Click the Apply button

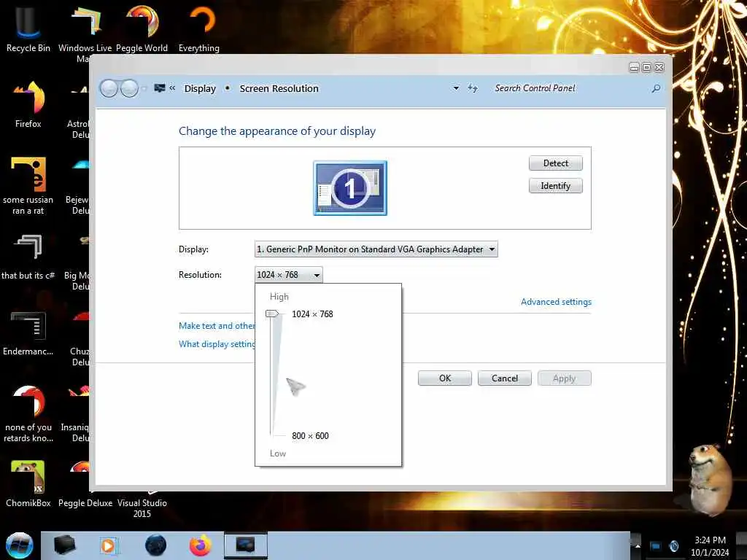click(x=565, y=378)
